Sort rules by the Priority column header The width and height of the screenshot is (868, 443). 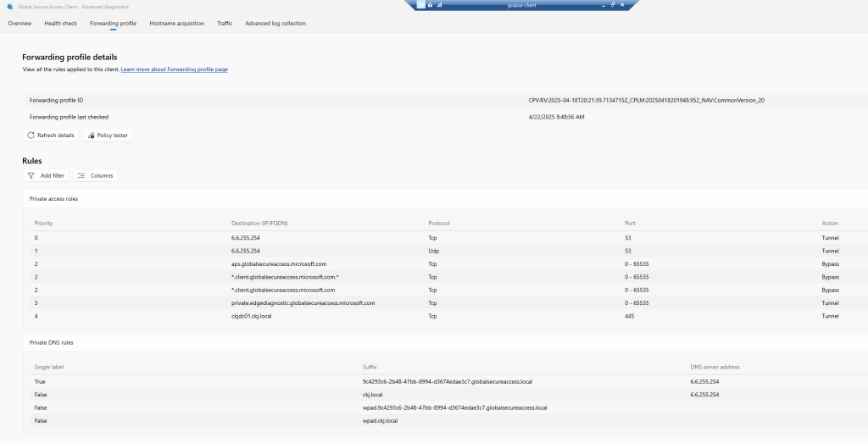click(43, 224)
